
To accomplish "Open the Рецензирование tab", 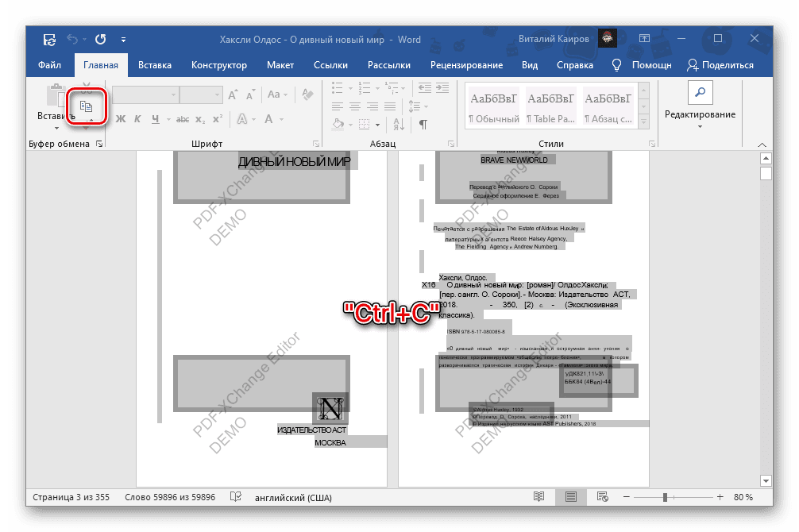I will [466, 65].
